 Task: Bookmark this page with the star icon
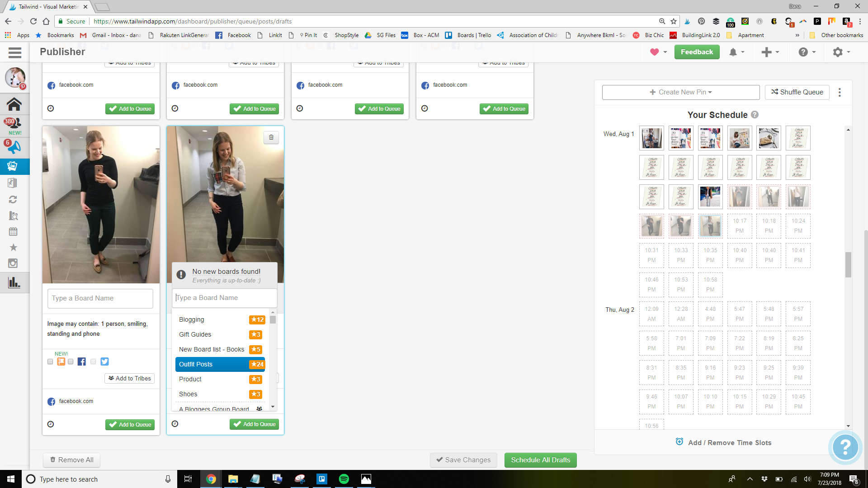(x=674, y=21)
